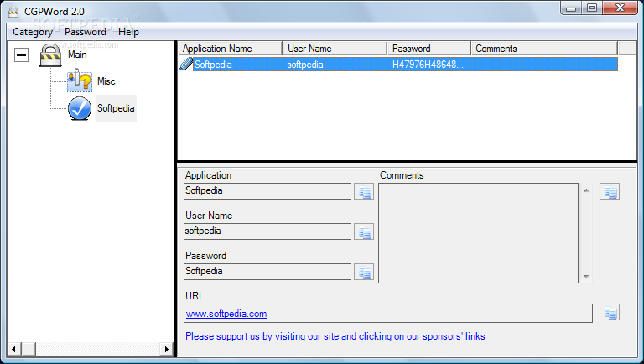Click the CGPWord app icon in title bar
This screenshot has width=644, height=364.
click(x=13, y=12)
